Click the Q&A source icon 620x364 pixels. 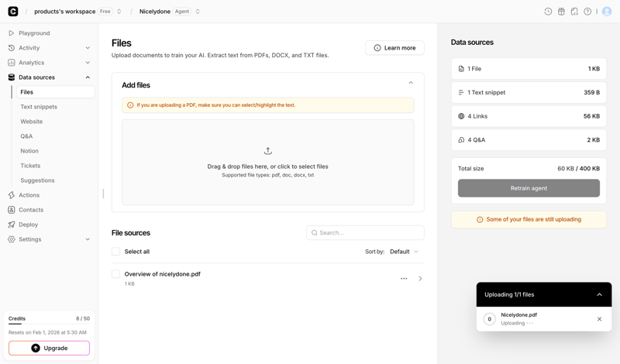[461, 140]
